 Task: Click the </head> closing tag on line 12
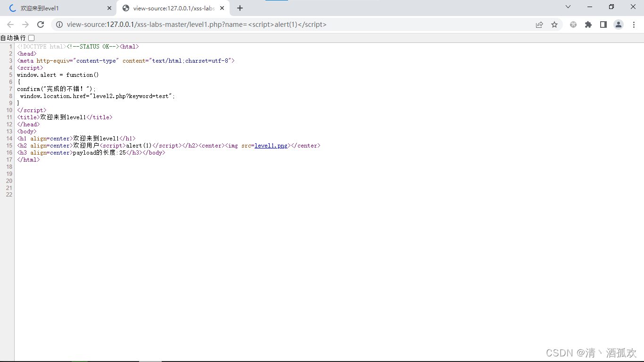pyautogui.click(x=28, y=124)
